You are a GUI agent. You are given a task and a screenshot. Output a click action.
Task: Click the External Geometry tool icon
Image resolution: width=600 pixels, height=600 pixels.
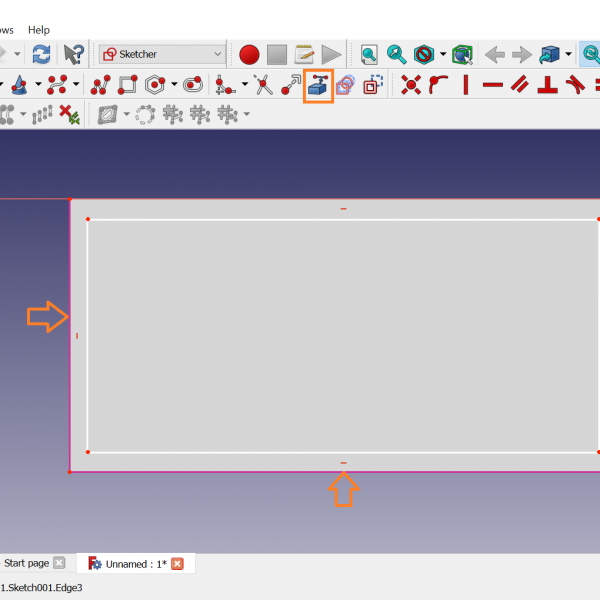(x=318, y=86)
